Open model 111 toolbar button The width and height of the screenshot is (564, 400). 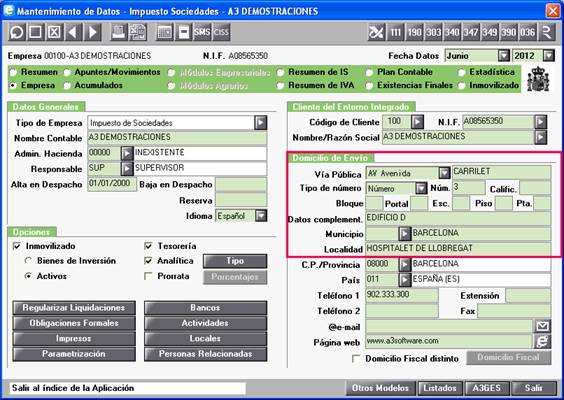[395, 32]
